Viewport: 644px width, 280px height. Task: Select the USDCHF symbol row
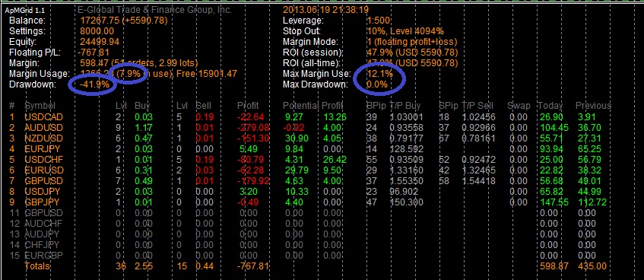pyautogui.click(x=43, y=159)
